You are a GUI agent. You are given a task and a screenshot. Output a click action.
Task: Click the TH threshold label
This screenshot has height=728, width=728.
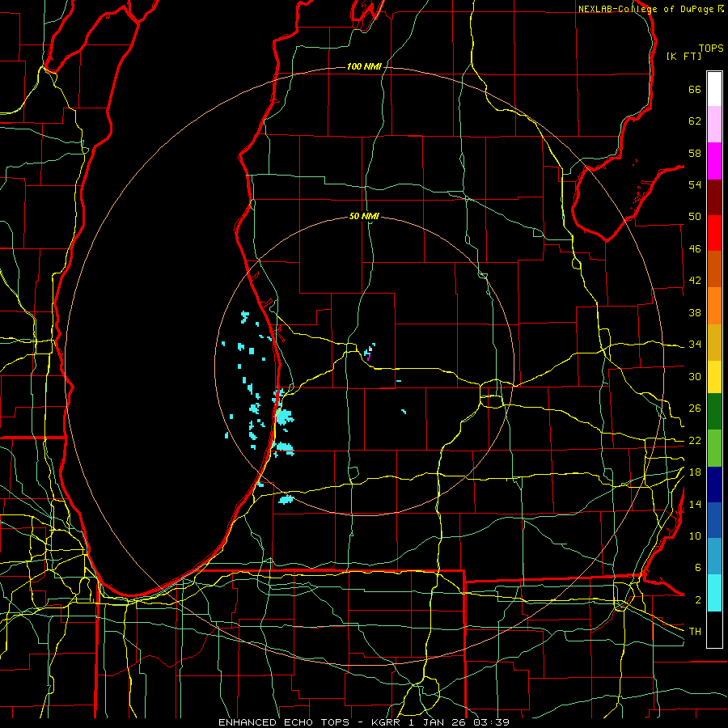(695, 632)
